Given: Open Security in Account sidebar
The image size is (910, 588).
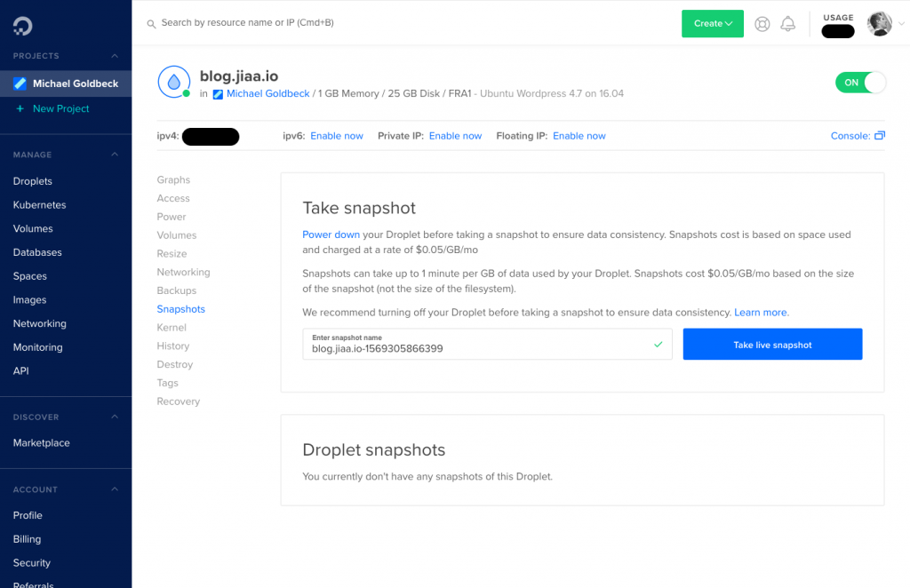Looking at the screenshot, I should pos(31,563).
